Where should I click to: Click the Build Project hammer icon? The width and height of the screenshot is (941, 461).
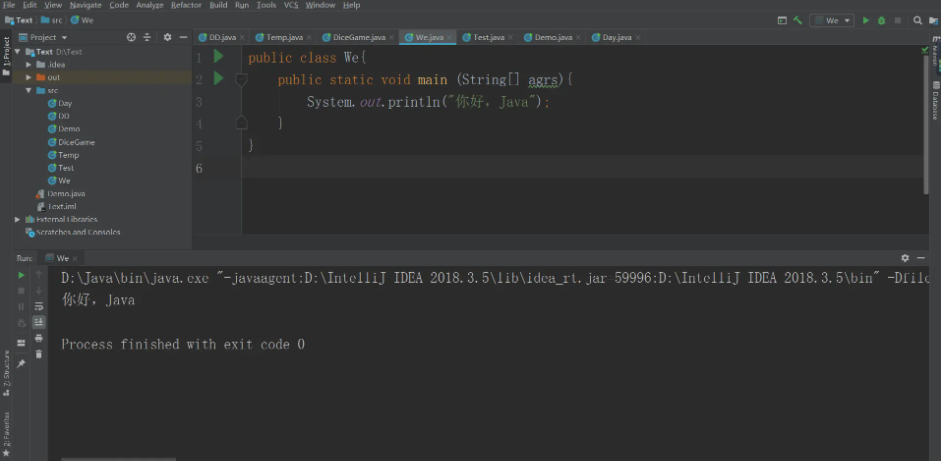coord(798,20)
